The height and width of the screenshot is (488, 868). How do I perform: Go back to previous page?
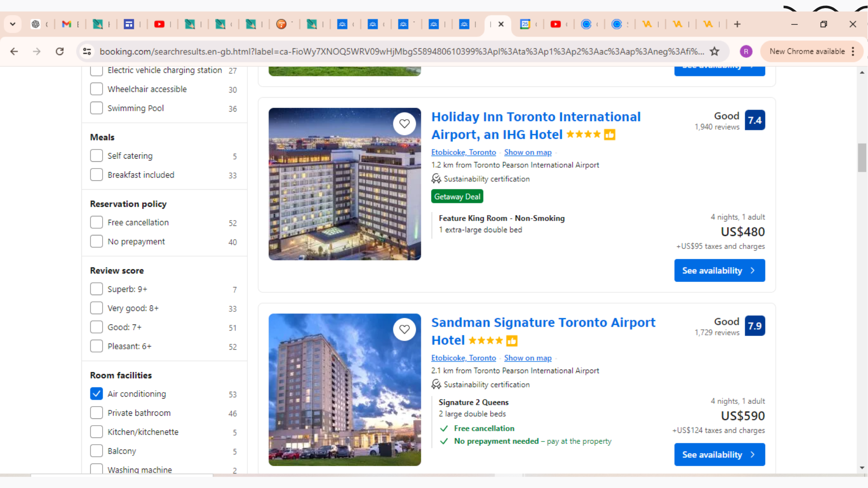pyautogui.click(x=14, y=52)
